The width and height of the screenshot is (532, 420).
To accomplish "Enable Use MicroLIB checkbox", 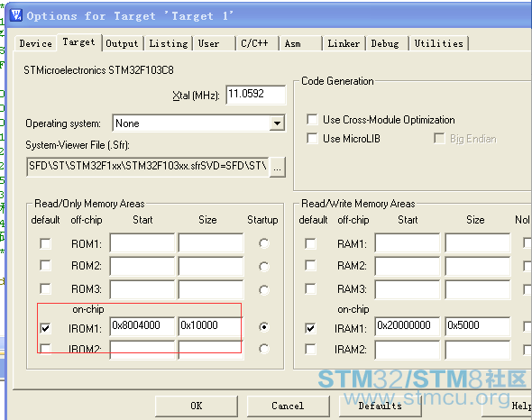I will [312, 139].
